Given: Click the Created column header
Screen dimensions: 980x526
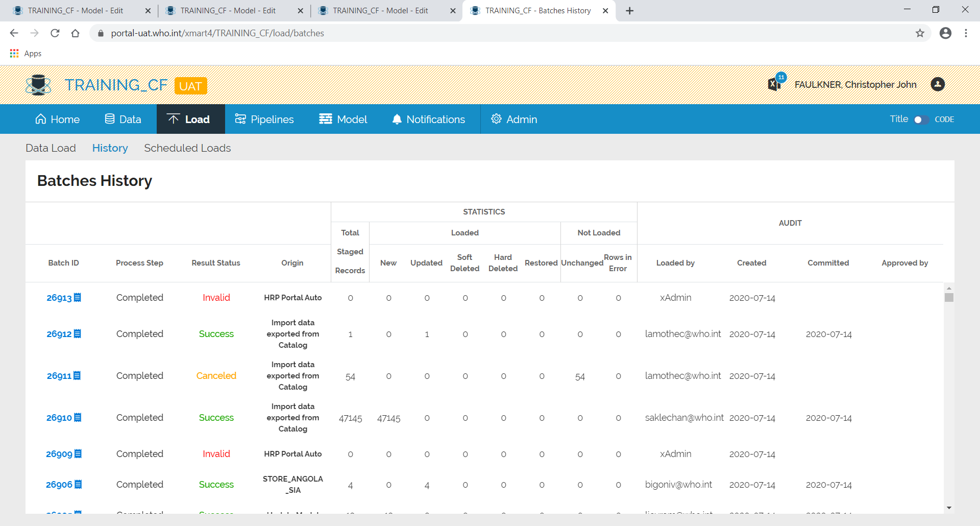Looking at the screenshot, I should pos(752,262).
